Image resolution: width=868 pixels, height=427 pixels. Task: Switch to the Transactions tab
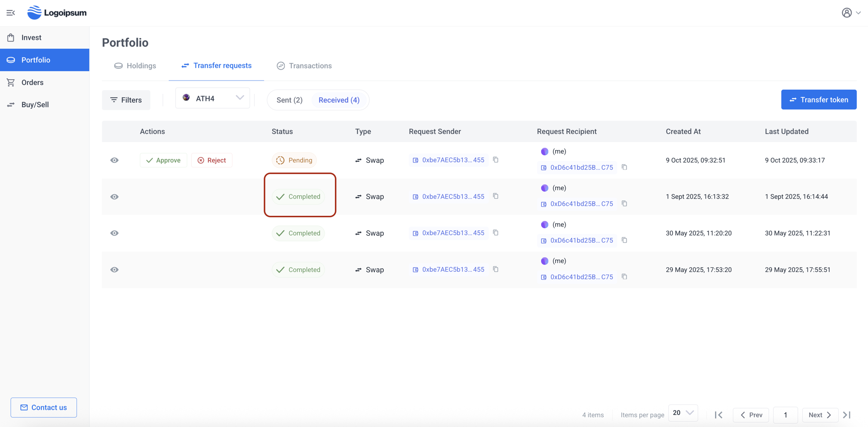[304, 66]
